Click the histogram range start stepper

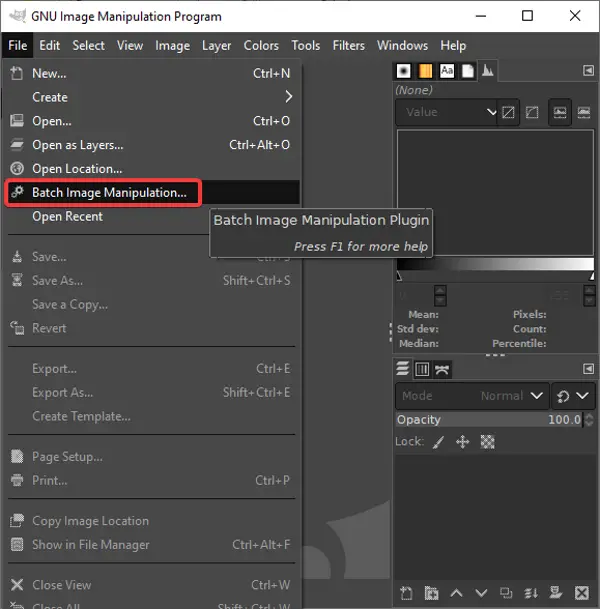coord(440,296)
